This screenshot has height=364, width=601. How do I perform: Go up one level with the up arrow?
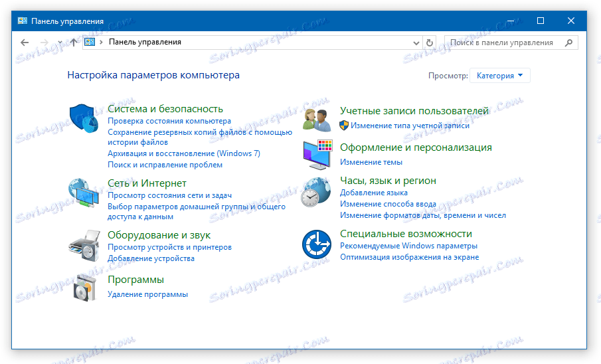(x=73, y=43)
